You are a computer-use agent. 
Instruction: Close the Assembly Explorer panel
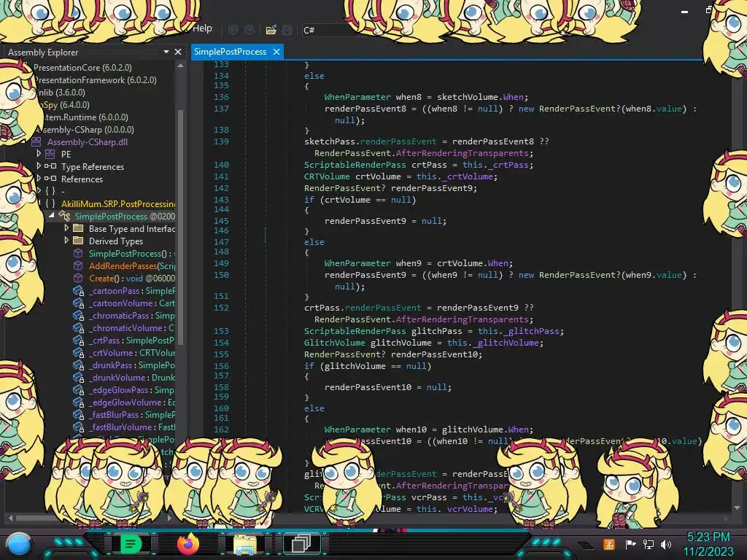pos(178,52)
